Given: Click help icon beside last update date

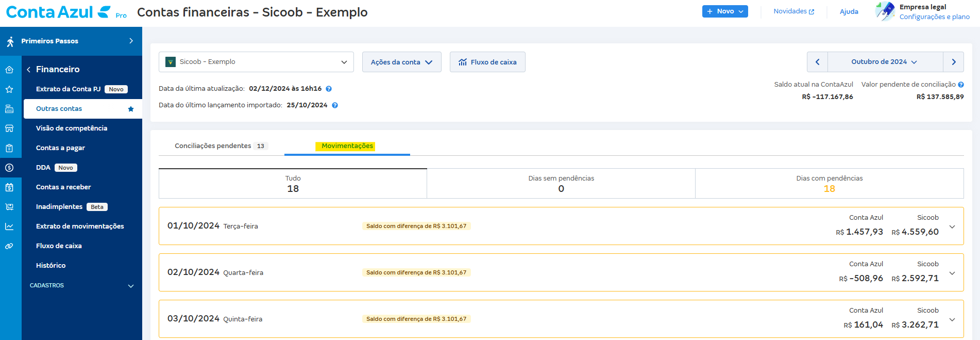Looking at the screenshot, I should click(x=329, y=89).
